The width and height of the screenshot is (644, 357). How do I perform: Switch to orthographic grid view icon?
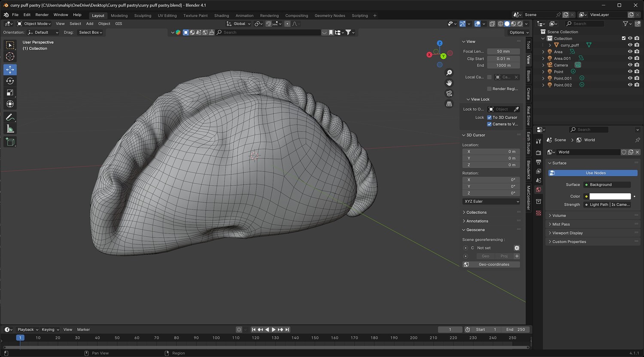pos(449,104)
